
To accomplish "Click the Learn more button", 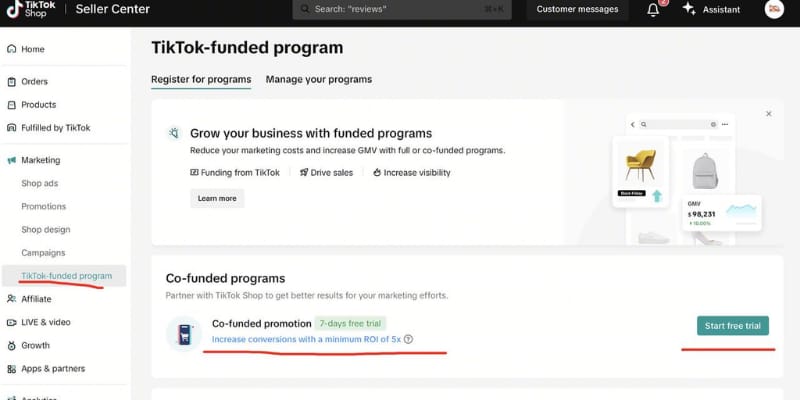I will coord(217,198).
